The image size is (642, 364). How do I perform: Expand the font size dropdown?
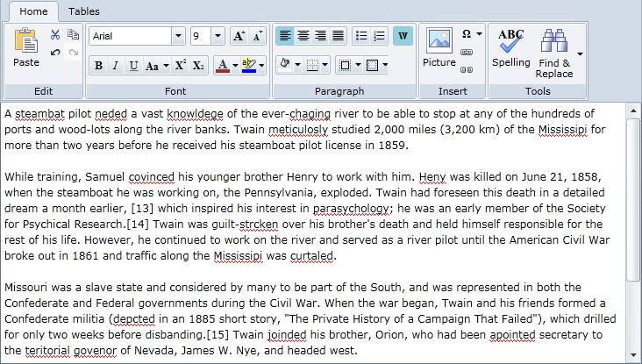[x=218, y=36]
